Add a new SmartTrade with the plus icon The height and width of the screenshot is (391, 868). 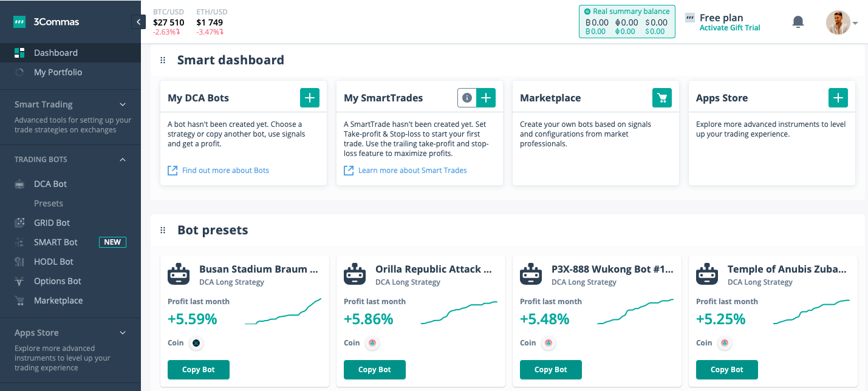[486, 97]
